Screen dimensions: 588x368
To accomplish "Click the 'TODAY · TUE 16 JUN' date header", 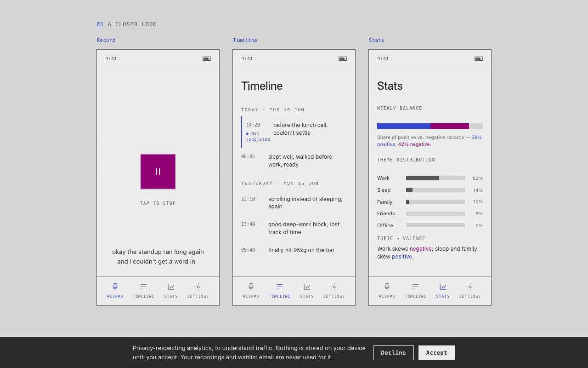I will pos(273,110).
